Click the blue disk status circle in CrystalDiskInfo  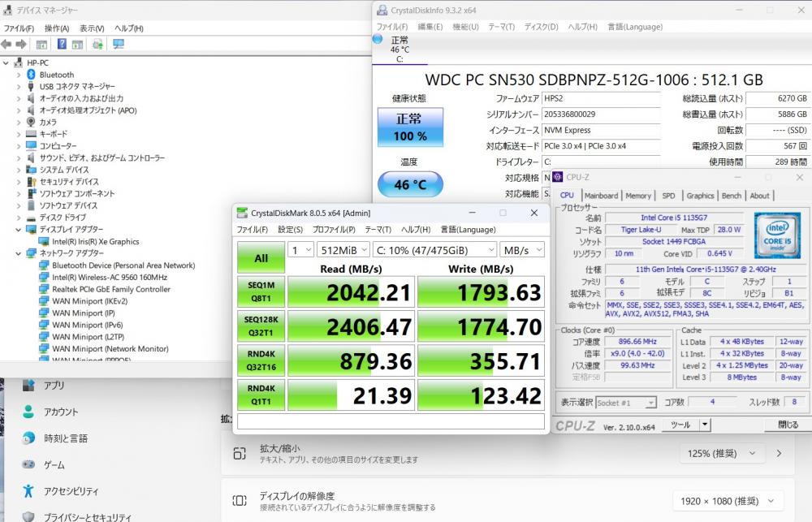pyautogui.click(x=378, y=39)
